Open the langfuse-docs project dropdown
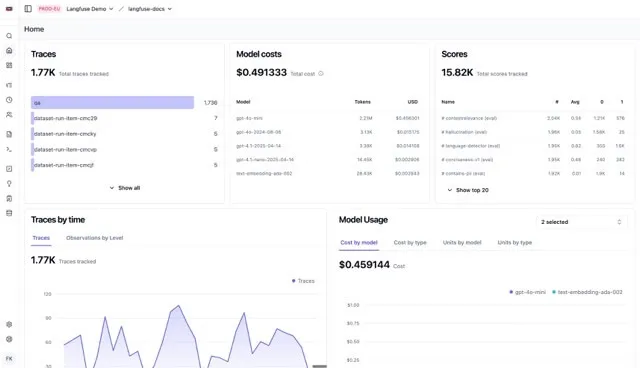640x368 pixels. [150, 9]
